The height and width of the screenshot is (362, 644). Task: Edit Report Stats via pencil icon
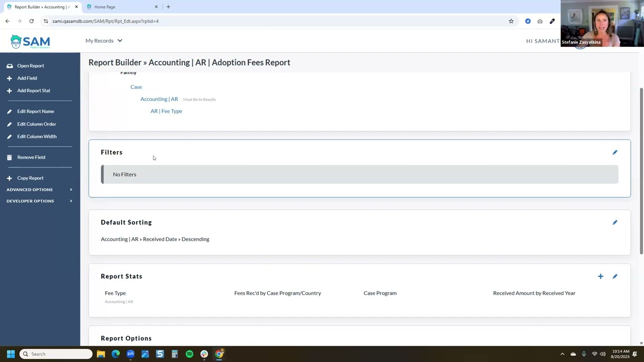pos(615,277)
